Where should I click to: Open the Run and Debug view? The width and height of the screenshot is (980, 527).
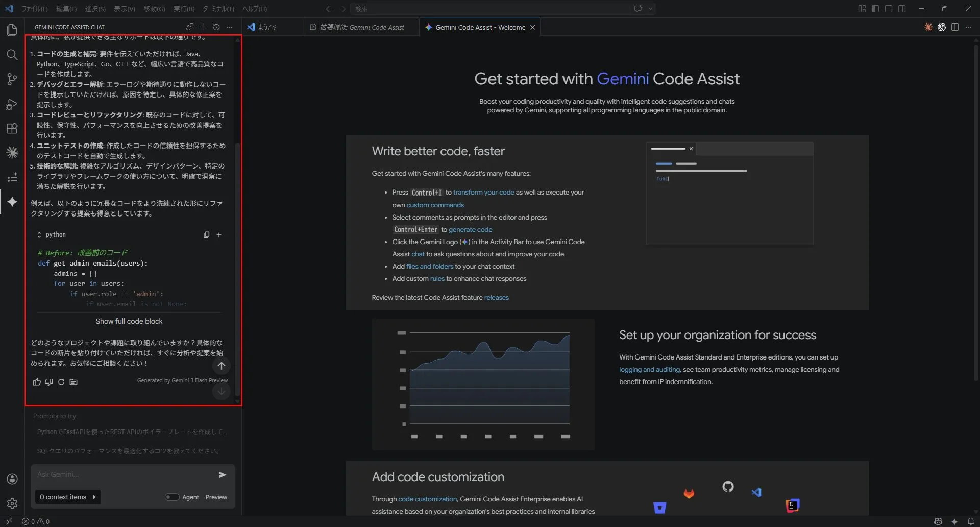pos(12,104)
